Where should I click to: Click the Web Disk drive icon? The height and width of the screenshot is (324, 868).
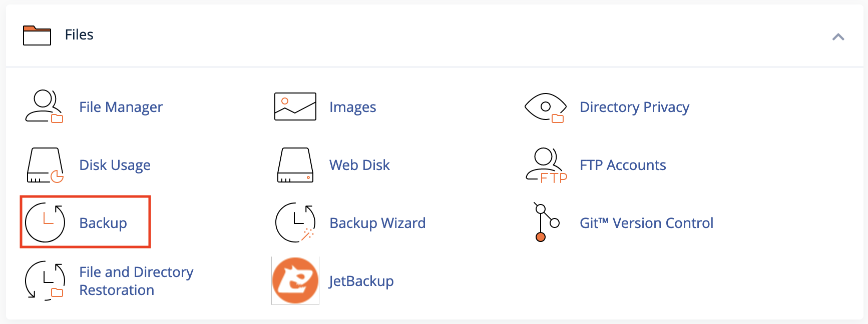pyautogui.click(x=295, y=165)
